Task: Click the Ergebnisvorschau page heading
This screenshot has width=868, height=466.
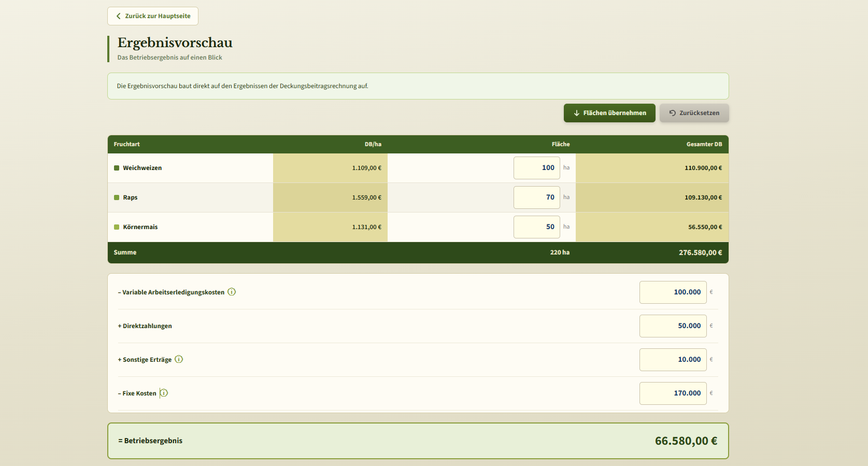Action: point(175,43)
